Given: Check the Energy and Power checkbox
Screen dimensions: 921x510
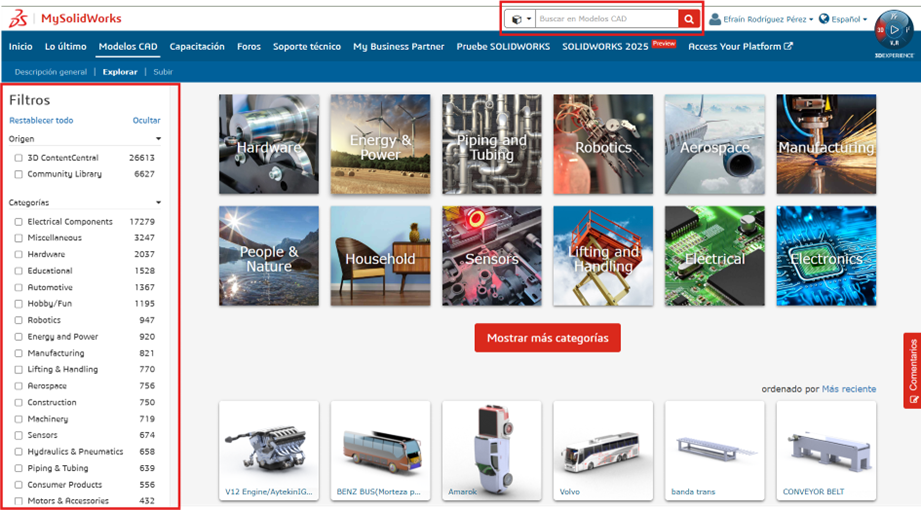Looking at the screenshot, I should point(19,337).
